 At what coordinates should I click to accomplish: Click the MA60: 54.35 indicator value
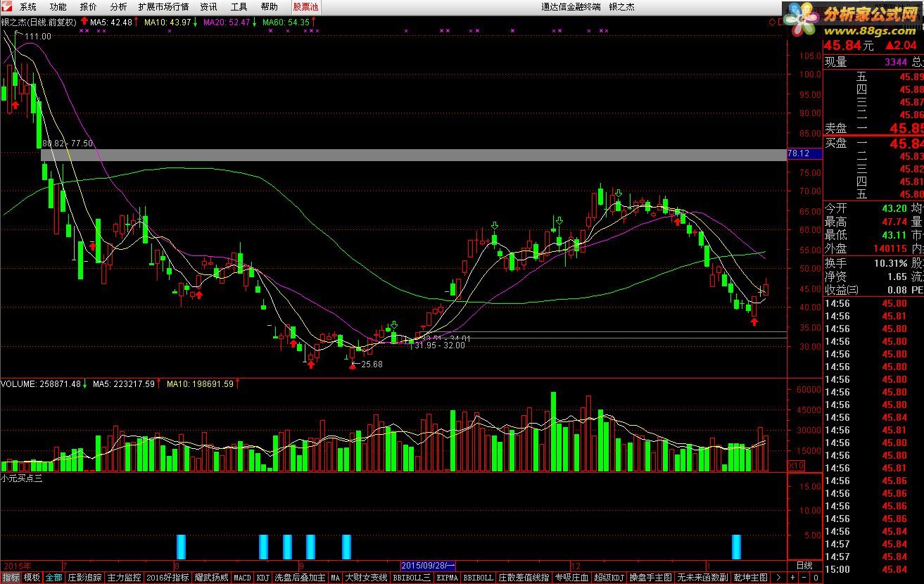286,23
